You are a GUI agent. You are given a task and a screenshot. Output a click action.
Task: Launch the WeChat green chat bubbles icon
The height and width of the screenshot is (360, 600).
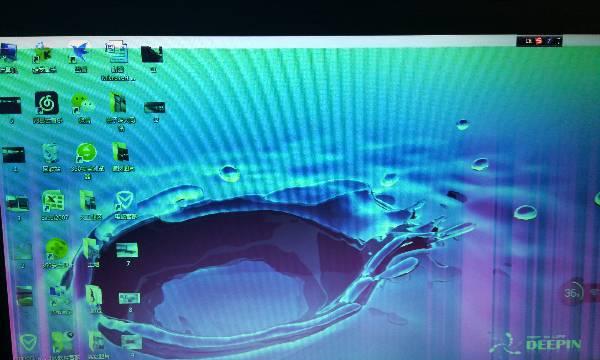coord(82,104)
